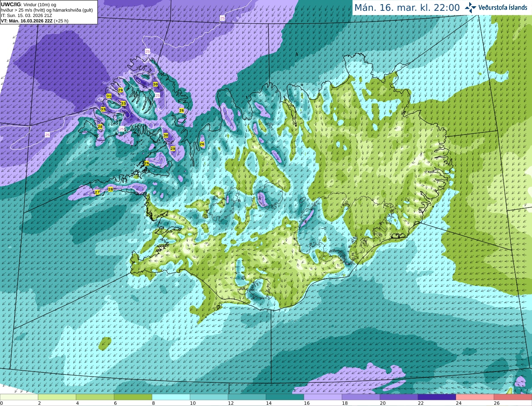
Task: Pick the above-26 m/s red swatch
Action: coord(513,397)
